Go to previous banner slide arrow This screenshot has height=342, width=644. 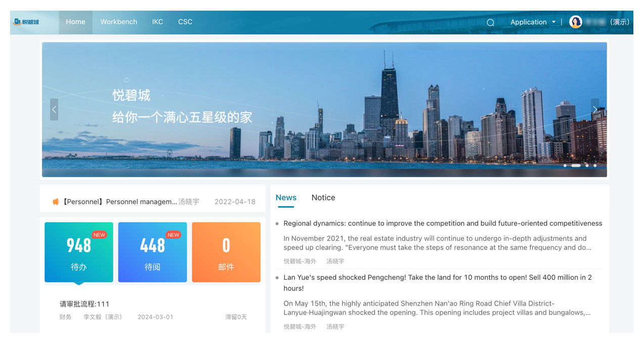point(54,109)
